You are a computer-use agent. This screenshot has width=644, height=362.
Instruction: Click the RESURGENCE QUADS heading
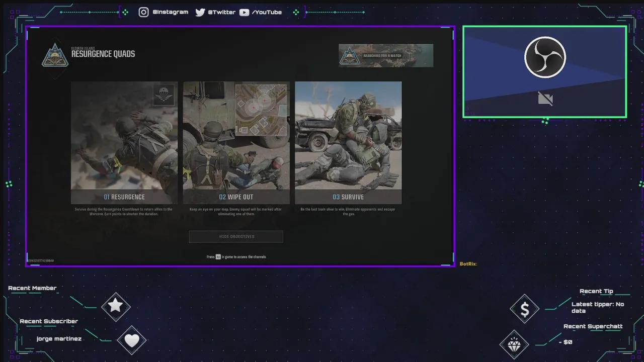point(103,54)
